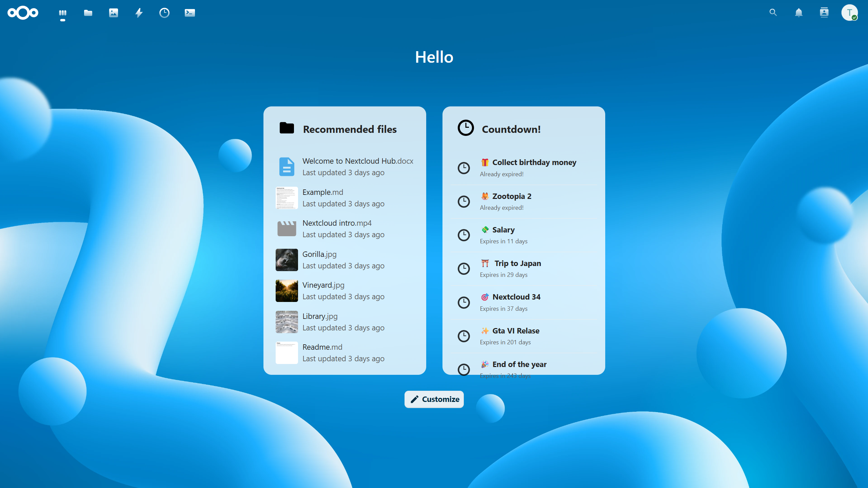Click the Library photo thumbnail

pos(287,322)
